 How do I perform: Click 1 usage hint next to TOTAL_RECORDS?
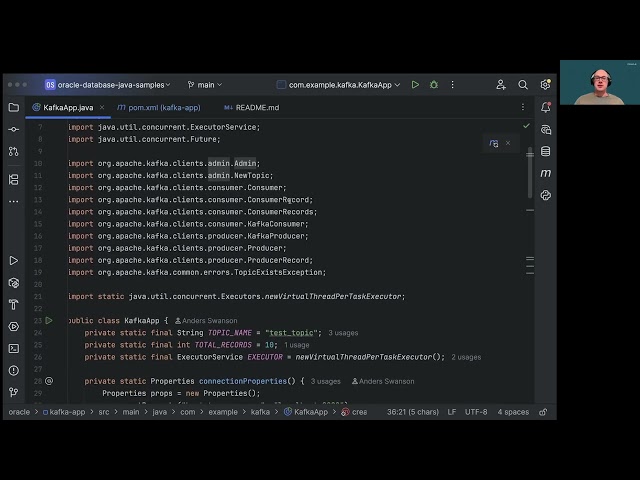tap(297, 345)
